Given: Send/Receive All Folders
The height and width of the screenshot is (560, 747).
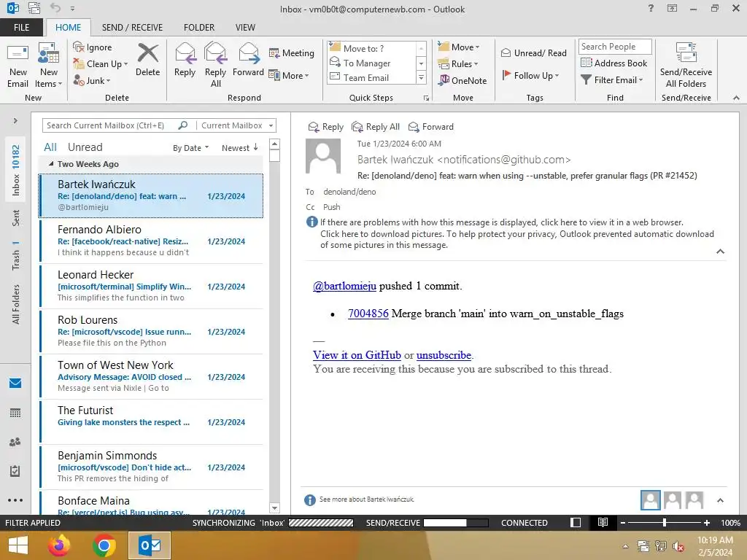Looking at the screenshot, I should [686, 66].
